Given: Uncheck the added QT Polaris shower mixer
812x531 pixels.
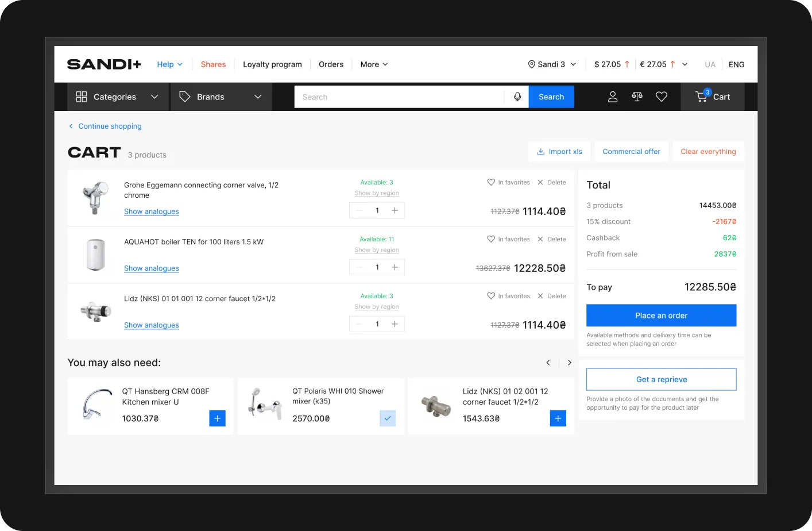Looking at the screenshot, I should click(x=388, y=418).
